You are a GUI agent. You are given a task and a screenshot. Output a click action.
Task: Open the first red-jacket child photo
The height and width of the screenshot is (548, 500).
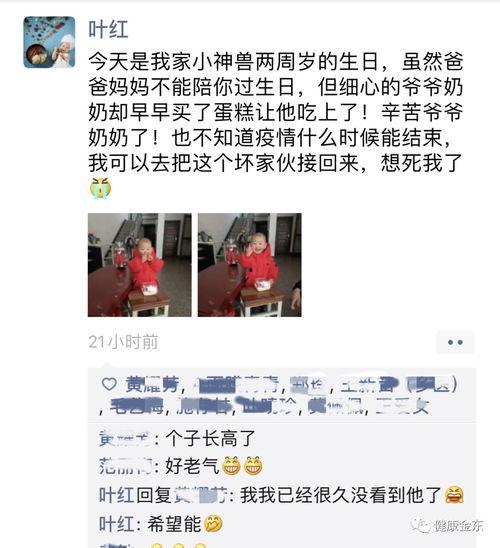point(139,265)
